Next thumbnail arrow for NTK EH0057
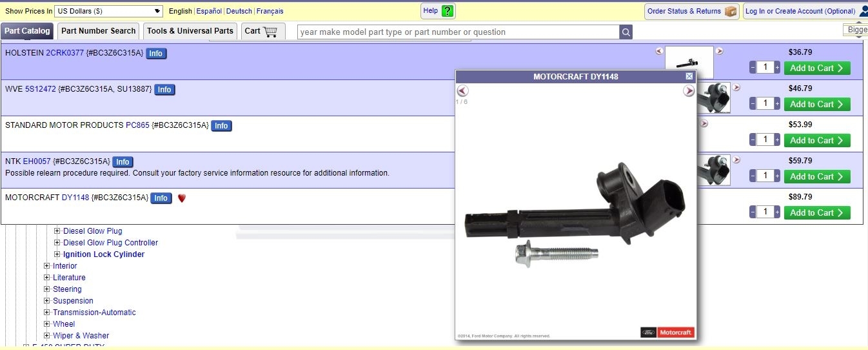The width and height of the screenshot is (868, 350). tap(736, 160)
